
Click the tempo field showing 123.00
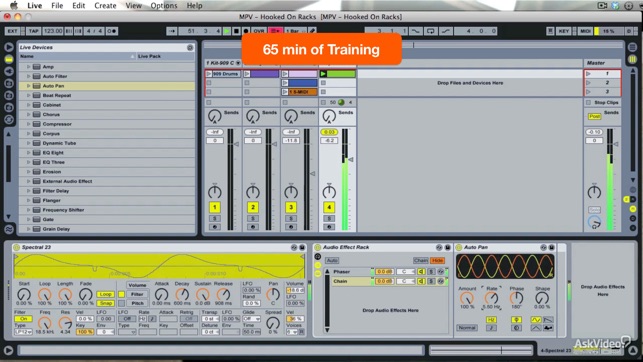pos(52,31)
